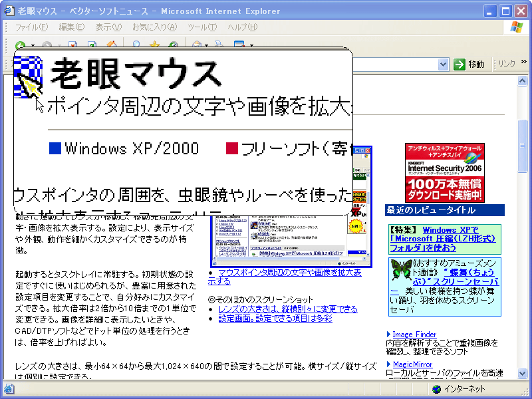Image resolution: width=532 pixels, height=399 pixels.
Task: Open the Back button history dropdown arrow
Action: [33, 45]
